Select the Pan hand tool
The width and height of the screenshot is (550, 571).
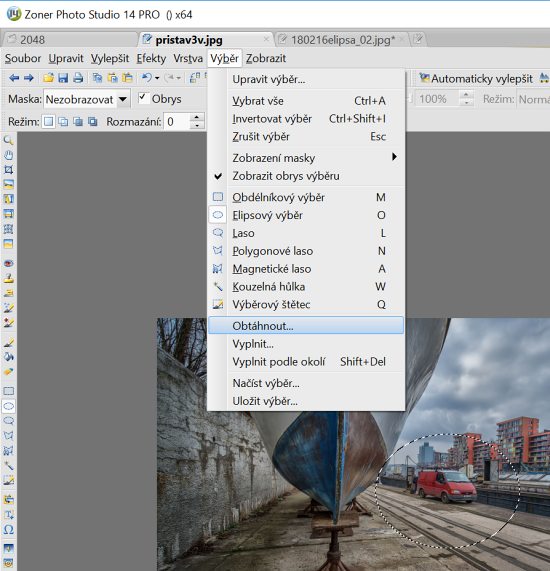[x=8, y=155]
